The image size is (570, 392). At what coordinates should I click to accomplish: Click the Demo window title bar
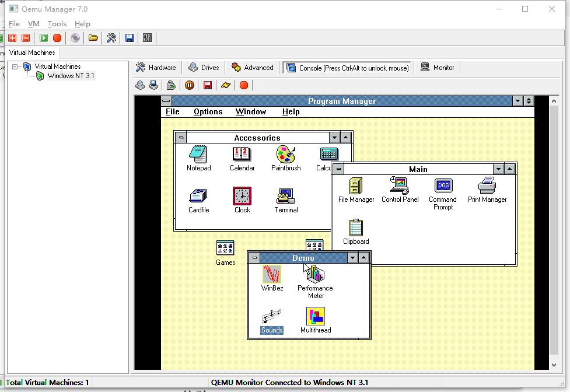[x=303, y=258]
